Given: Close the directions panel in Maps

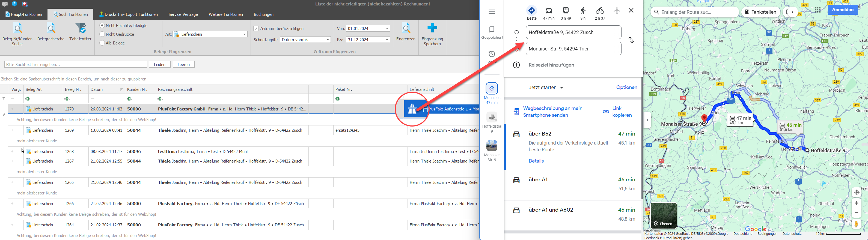Looking at the screenshot, I should [631, 11].
